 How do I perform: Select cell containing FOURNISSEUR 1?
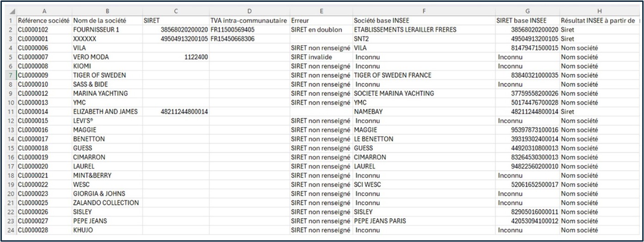107,30
